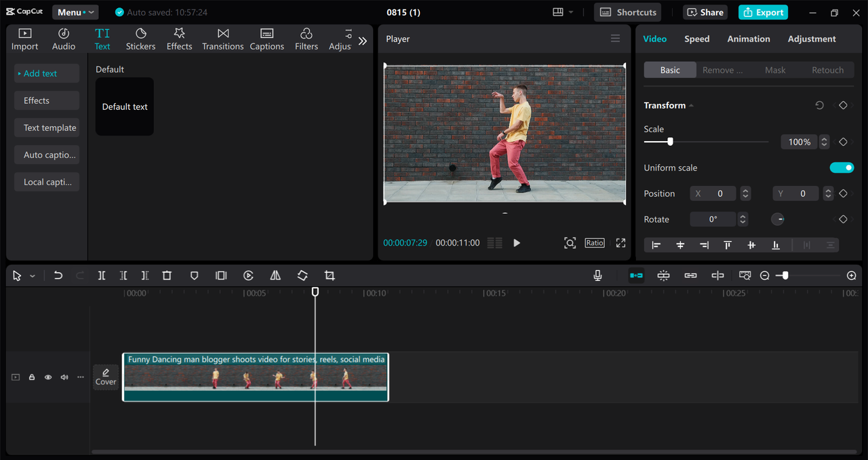Lock the main video track
The width and height of the screenshot is (868, 460).
32,377
